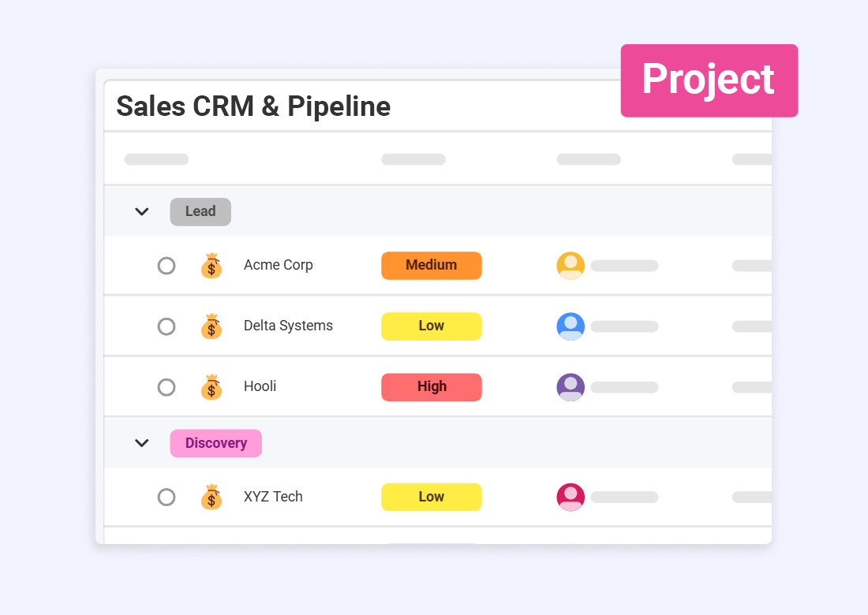Select the circle beside XYZ Tech

click(166, 497)
